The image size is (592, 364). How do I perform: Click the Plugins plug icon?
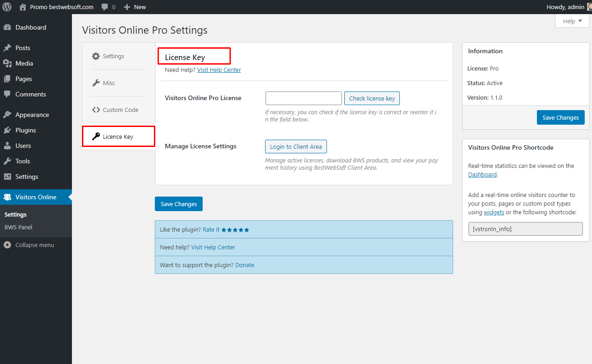[x=7, y=130]
